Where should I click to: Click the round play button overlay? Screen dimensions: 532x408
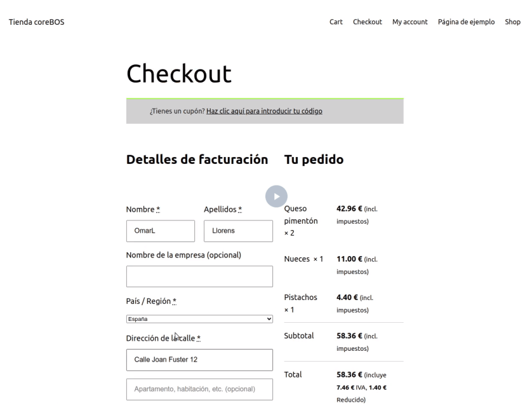[276, 196]
